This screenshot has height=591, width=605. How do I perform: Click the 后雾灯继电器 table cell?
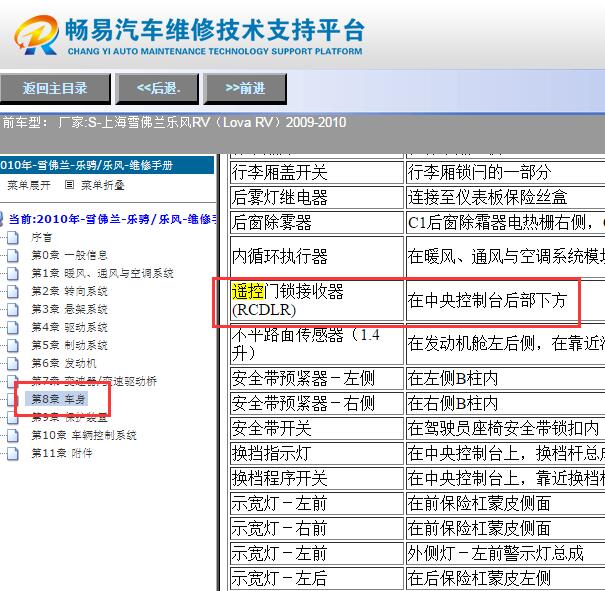(x=317, y=198)
